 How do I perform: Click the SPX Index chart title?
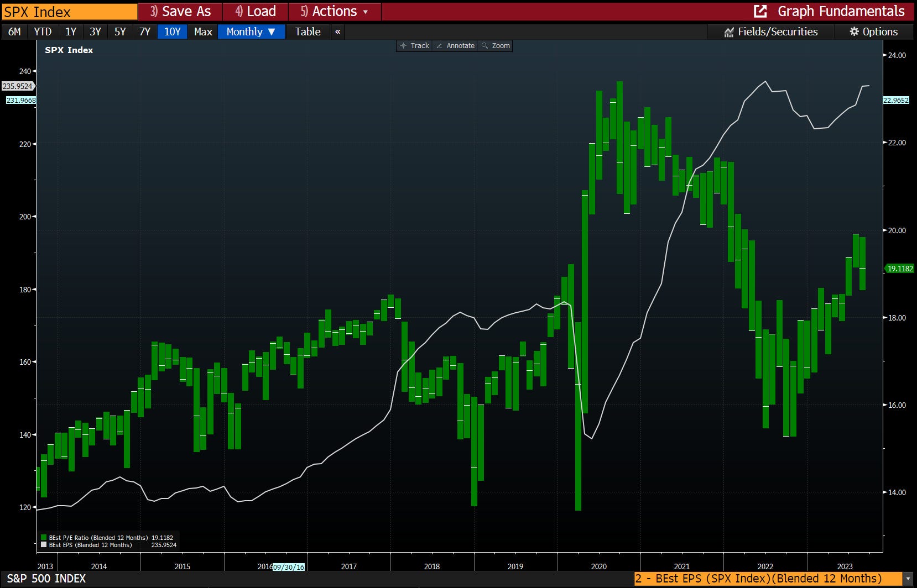(x=69, y=50)
